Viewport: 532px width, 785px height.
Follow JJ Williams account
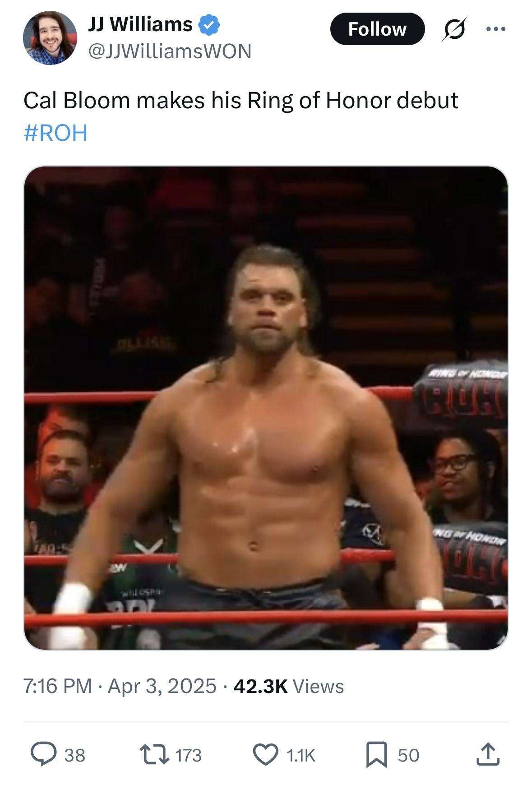377,29
